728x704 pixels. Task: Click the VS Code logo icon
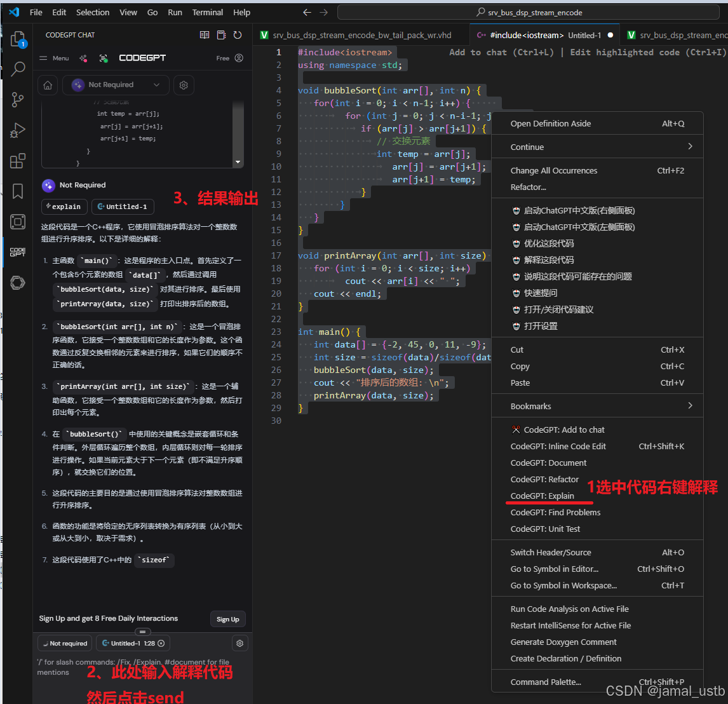tap(13, 12)
